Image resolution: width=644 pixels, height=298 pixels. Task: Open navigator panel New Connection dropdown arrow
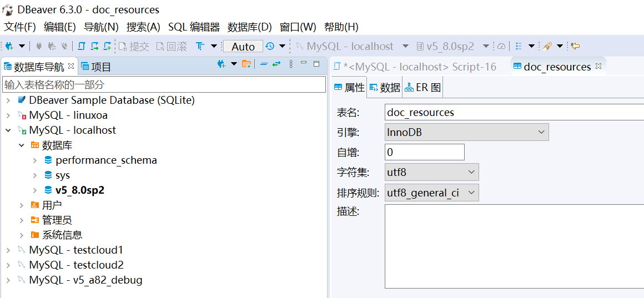[x=234, y=64]
